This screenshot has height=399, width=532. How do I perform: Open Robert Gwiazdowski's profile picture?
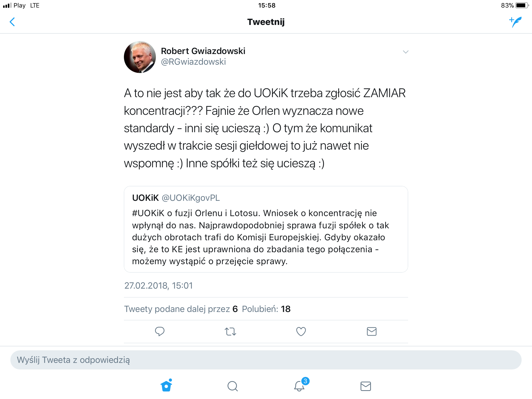pyautogui.click(x=140, y=57)
